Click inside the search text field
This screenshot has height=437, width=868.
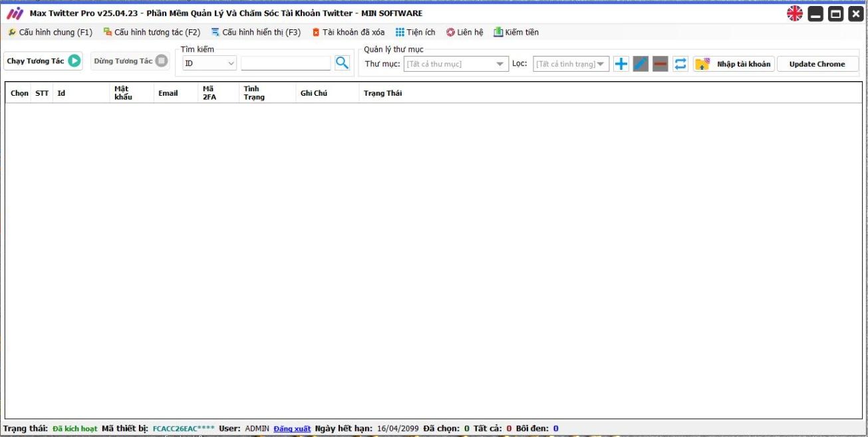285,63
